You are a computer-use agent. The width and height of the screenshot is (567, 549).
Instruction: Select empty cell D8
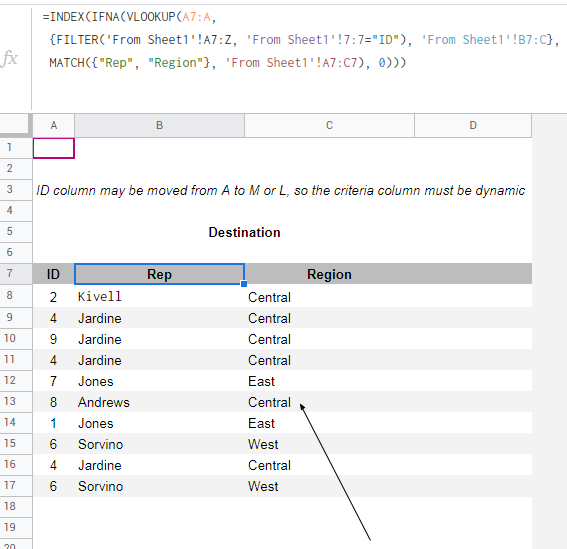click(x=473, y=297)
